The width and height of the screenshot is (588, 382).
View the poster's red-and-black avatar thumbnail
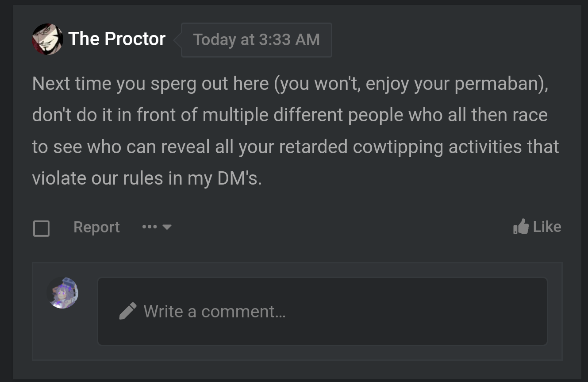[47, 39]
